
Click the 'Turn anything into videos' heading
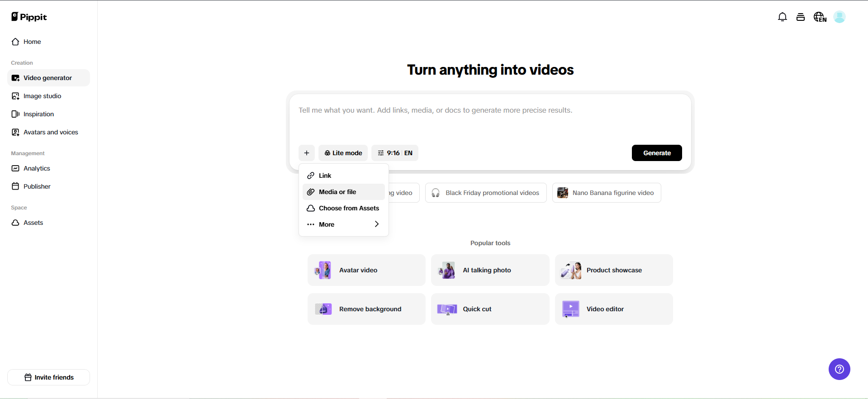tap(490, 70)
